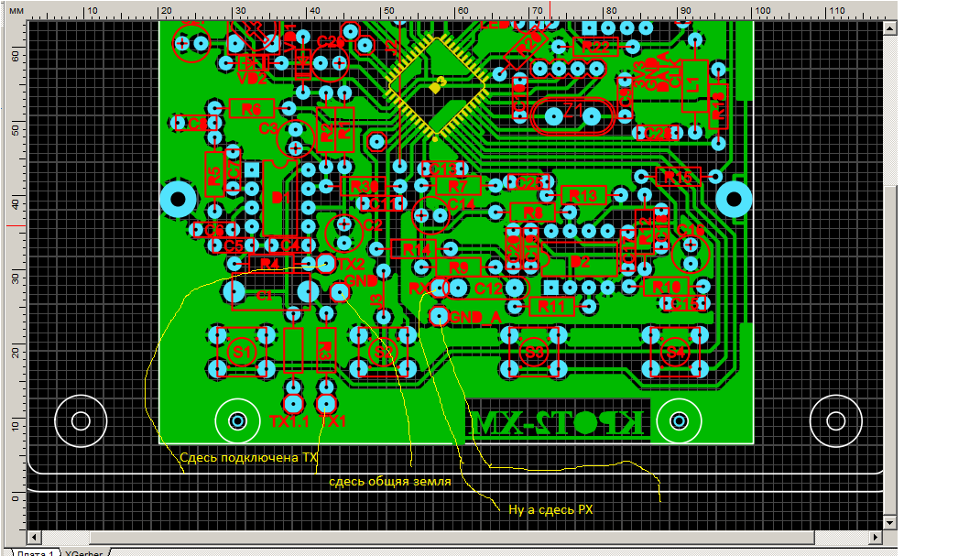Select resistor R4 below C4
Screen dimensions: 980x556
tap(270, 263)
